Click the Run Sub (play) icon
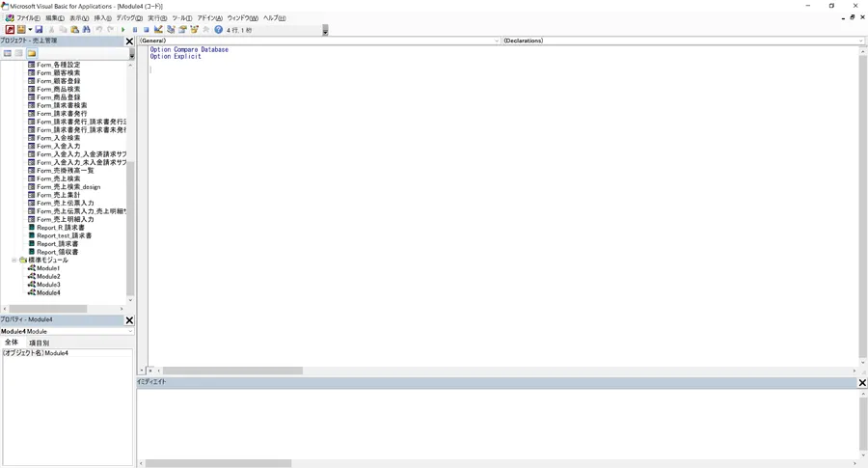Screen dimensions: 868x468 tap(123, 30)
